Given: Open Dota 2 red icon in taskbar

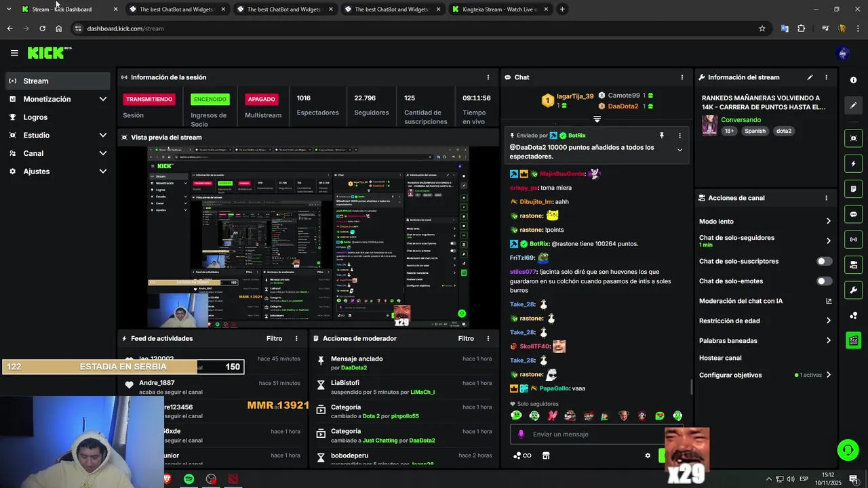Looking at the screenshot, I should [x=233, y=479].
